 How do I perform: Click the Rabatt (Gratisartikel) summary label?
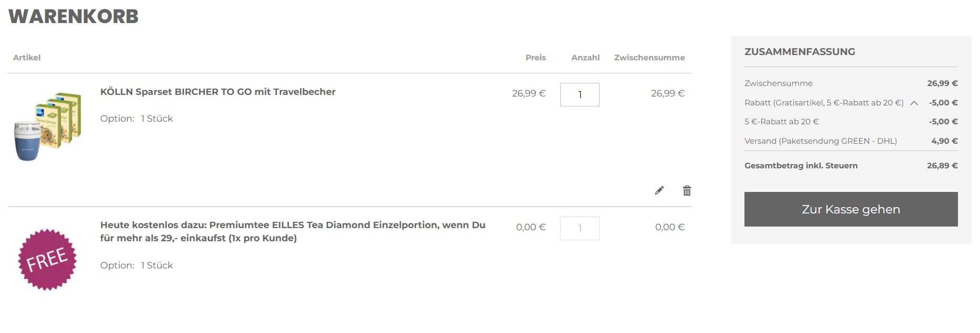824,103
